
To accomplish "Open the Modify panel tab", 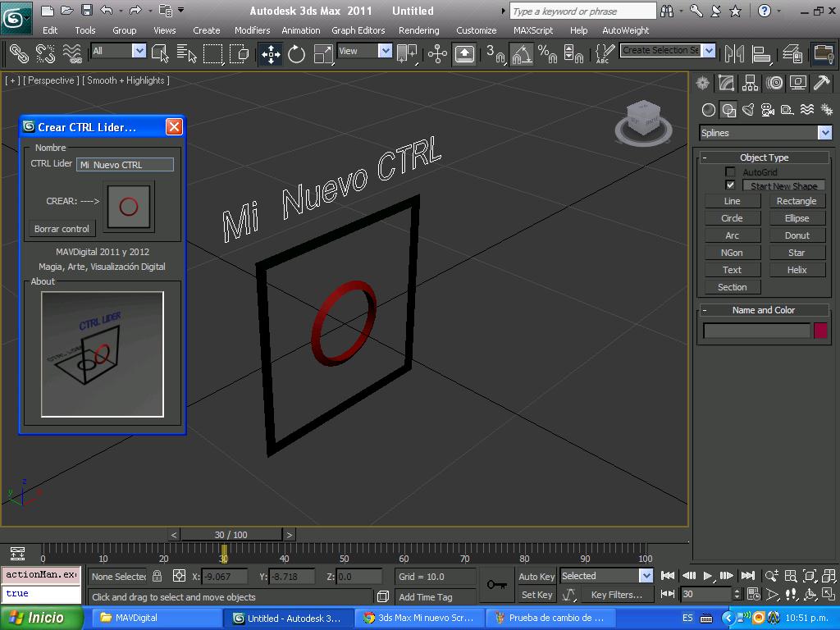I will coord(727,83).
